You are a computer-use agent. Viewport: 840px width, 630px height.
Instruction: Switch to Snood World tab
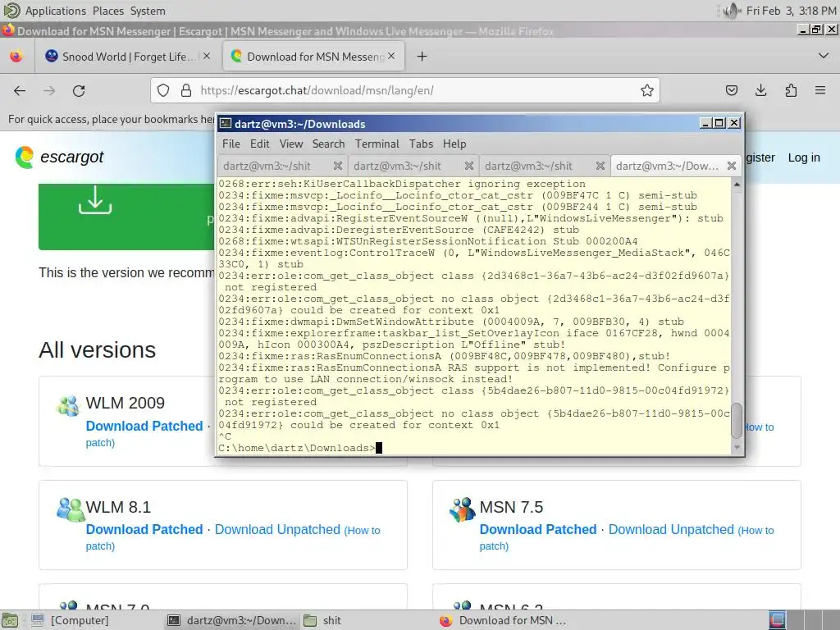coord(129,57)
